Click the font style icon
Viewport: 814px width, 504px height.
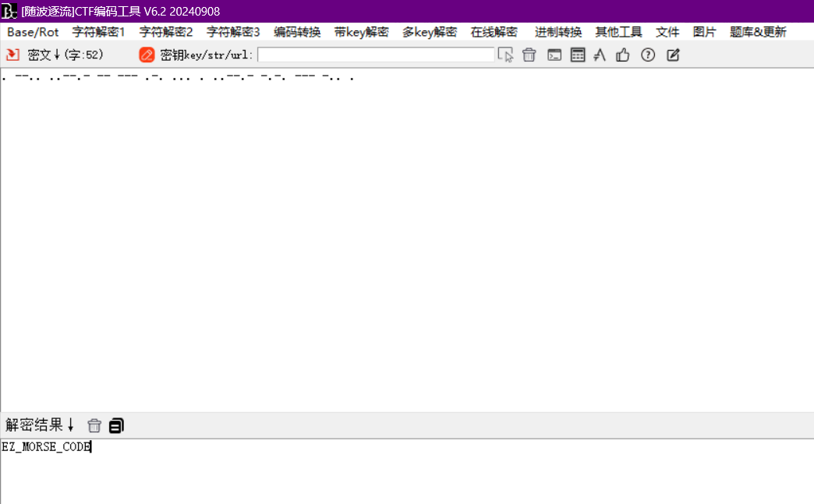click(600, 55)
